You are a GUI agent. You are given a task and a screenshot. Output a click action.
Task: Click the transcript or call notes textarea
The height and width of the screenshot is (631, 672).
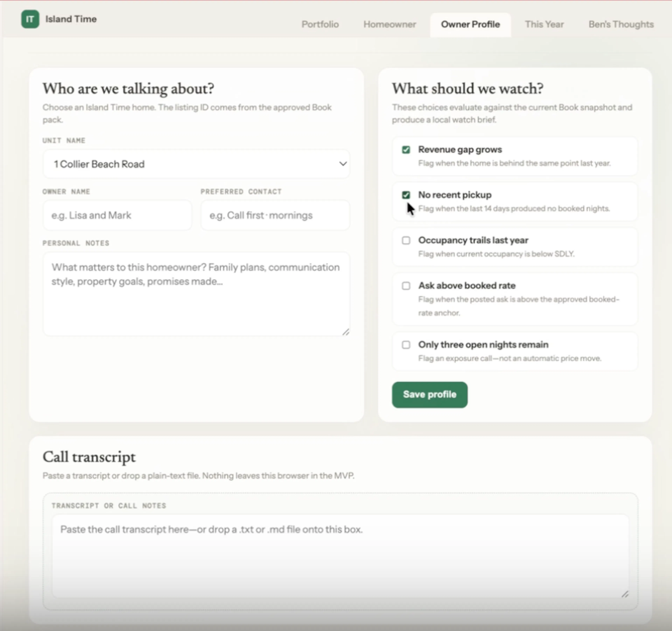pyautogui.click(x=340, y=556)
